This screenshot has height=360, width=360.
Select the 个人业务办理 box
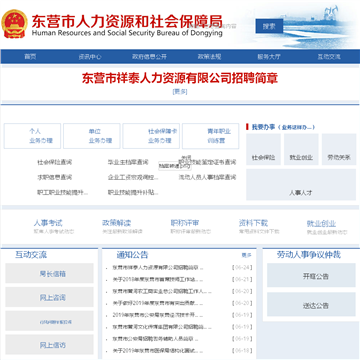click(x=32, y=136)
